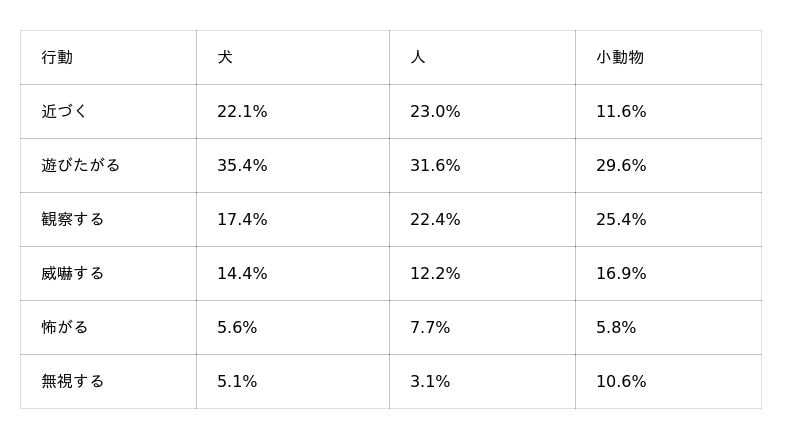Image resolution: width=800 pixels, height=439 pixels.
Task: Click the 25.4% cell under 小動物
Action: point(621,220)
